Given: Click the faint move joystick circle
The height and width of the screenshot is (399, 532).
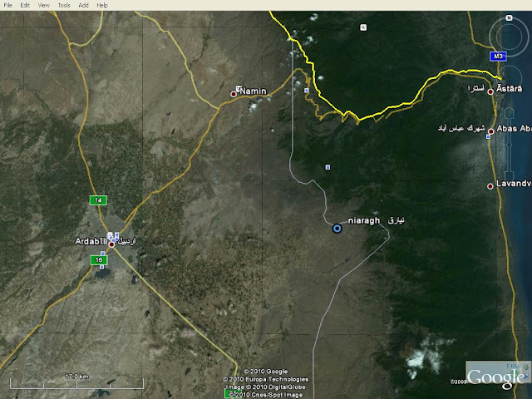Looking at the screenshot, I should (510, 77).
